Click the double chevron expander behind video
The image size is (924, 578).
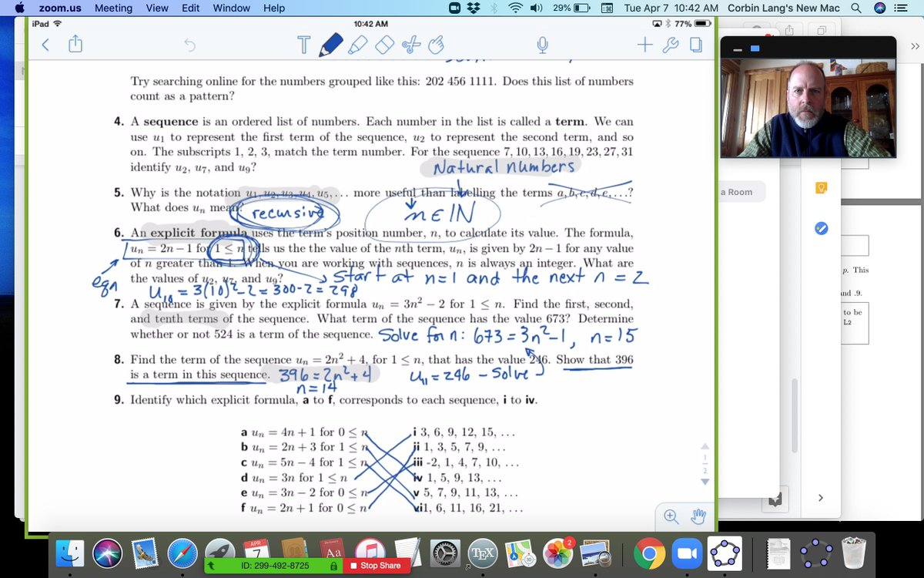point(914,45)
